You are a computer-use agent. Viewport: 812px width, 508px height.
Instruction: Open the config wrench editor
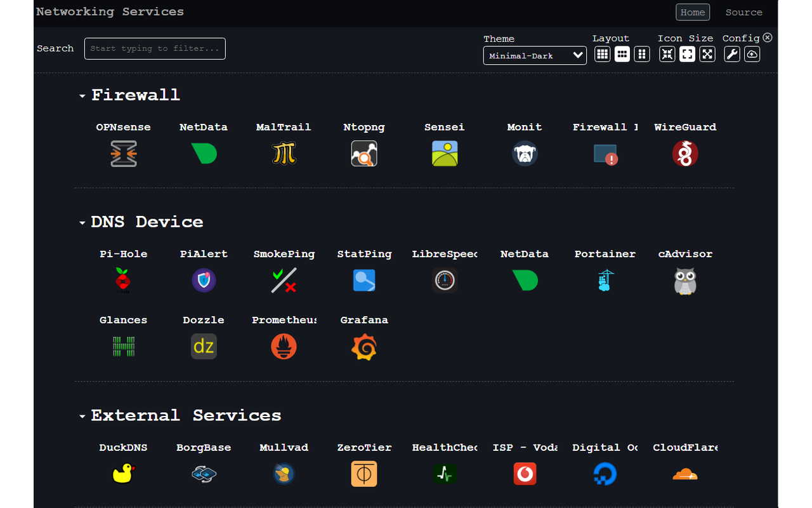(732, 54)
